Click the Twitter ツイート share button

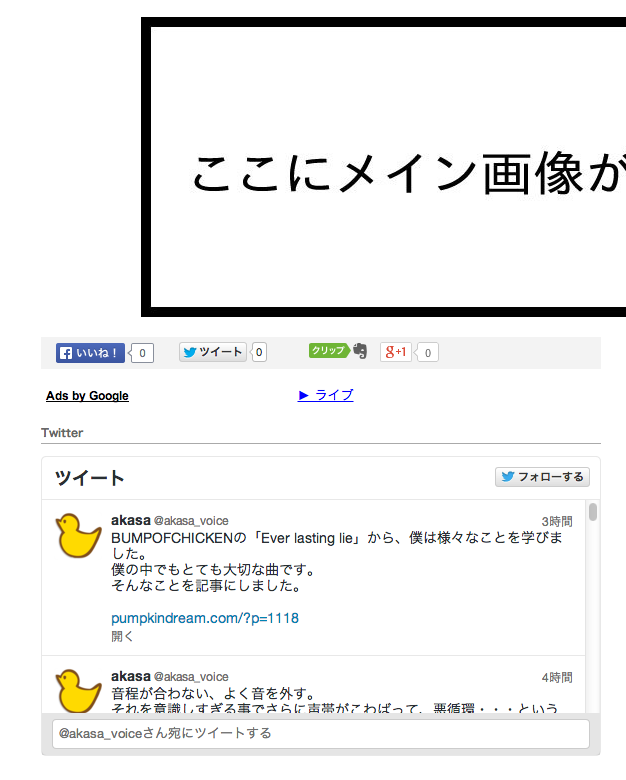(x=213, y=352)
